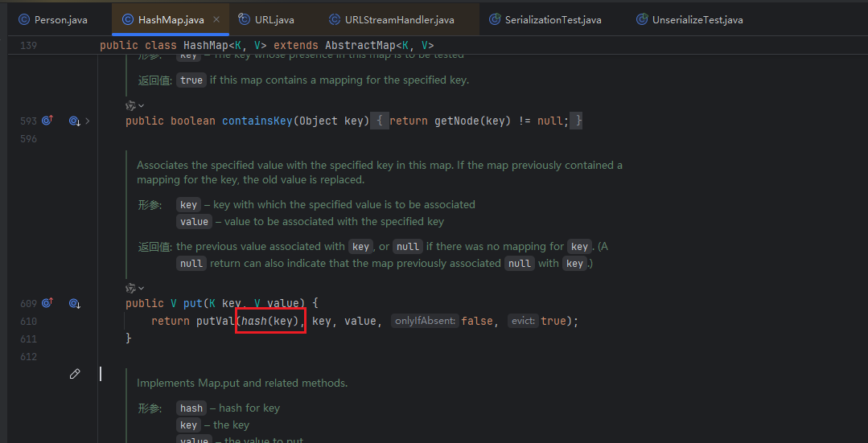The width and height of the screenshot is (868, 443).
Task: Click the class icon on HashMap.java tab
Action: (x=127, y=19)
